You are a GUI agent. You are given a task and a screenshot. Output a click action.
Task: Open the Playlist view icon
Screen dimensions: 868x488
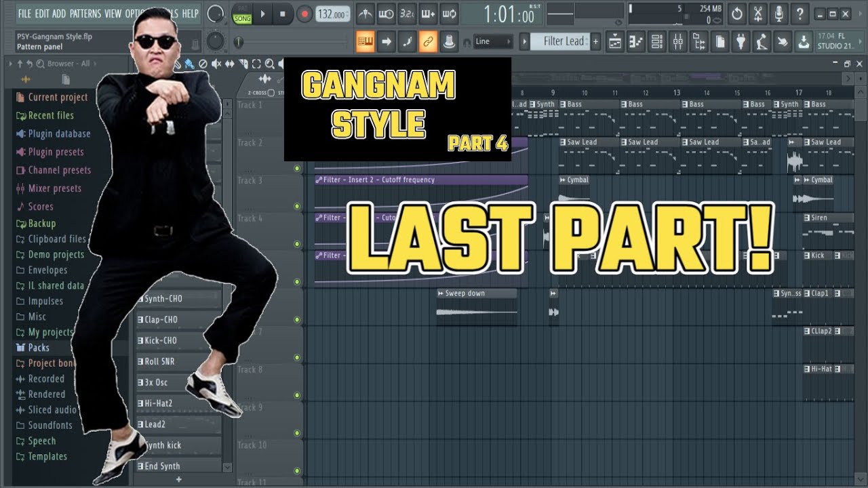click(x=615, y=42)
